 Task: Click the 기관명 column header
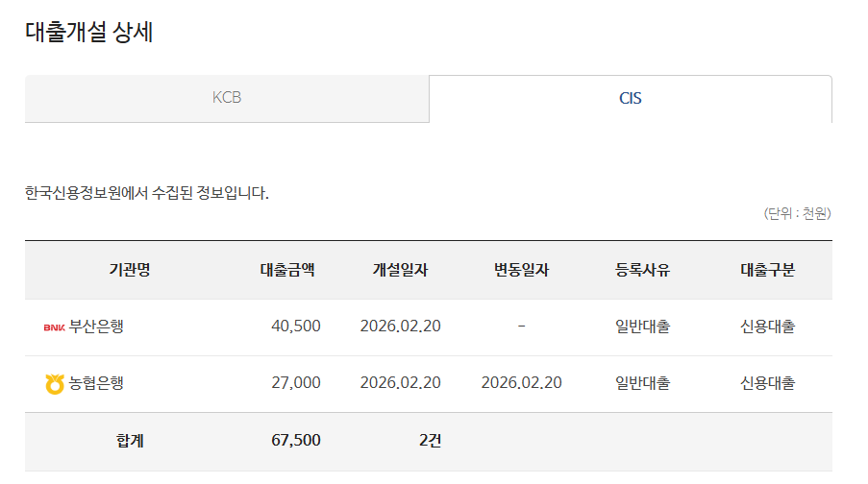click(130, 270)
